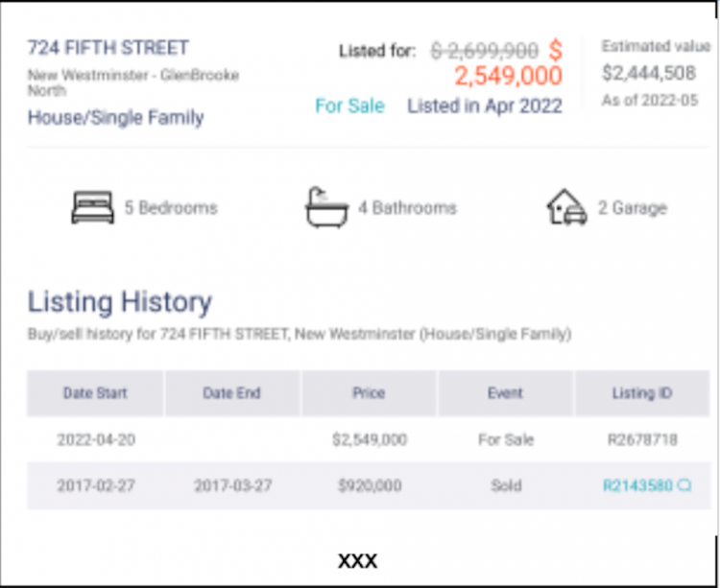Screen dimensions: 720x588
Task: Click the 724 FIFTH STREET address title
Action: (x=108, y=47)
